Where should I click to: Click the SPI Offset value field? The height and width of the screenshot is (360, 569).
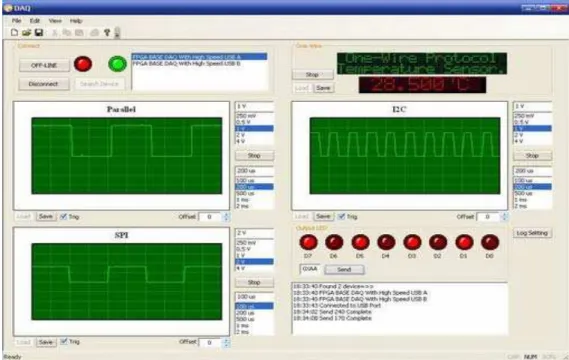(x=210, y=343)
